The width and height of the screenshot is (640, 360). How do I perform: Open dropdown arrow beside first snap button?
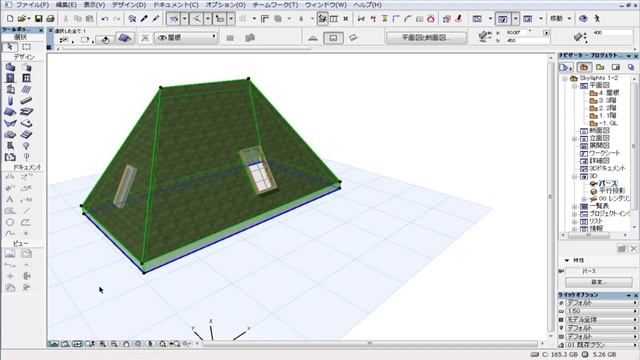click(x=184, y=19)
